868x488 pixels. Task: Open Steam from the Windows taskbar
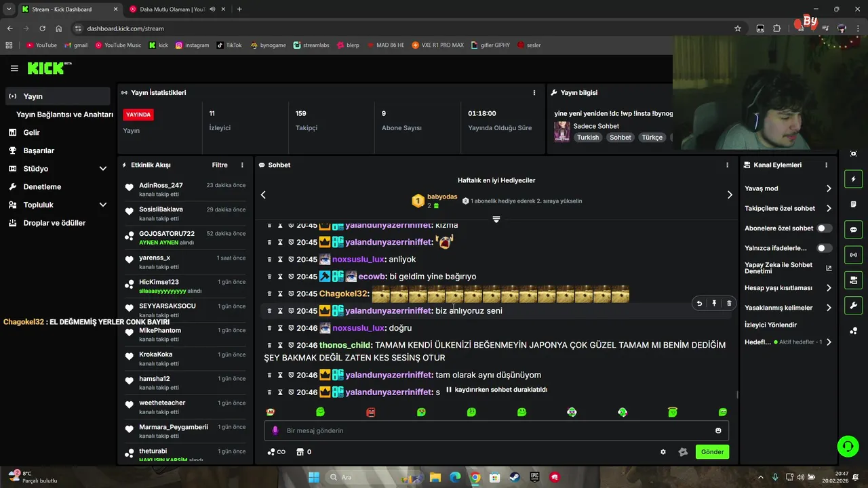pyautogui.click(x=515, y=477)
